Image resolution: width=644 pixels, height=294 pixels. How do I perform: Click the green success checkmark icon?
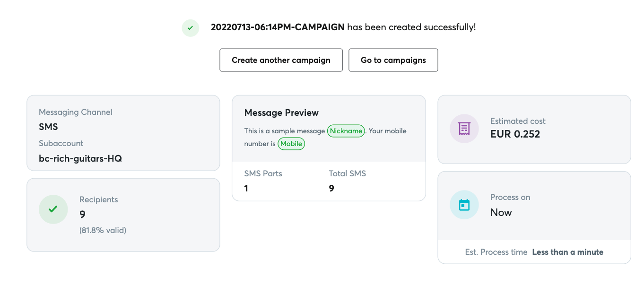pos(190,28)
